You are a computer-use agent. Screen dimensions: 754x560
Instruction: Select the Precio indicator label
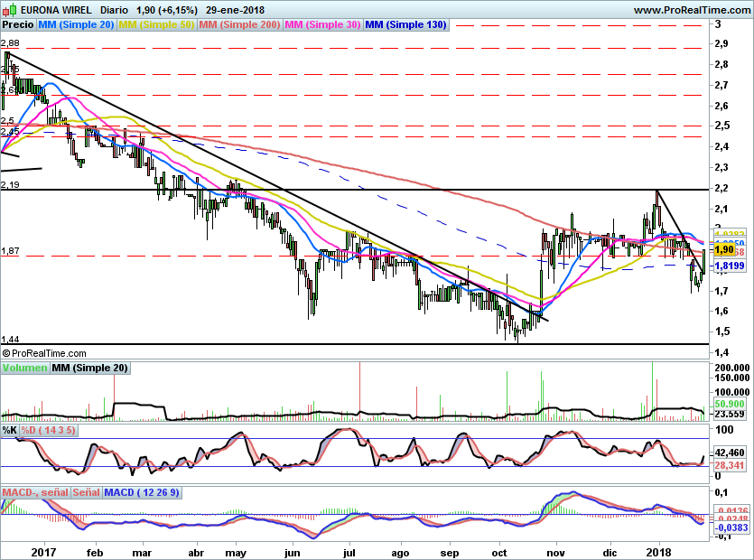[18, 25]
